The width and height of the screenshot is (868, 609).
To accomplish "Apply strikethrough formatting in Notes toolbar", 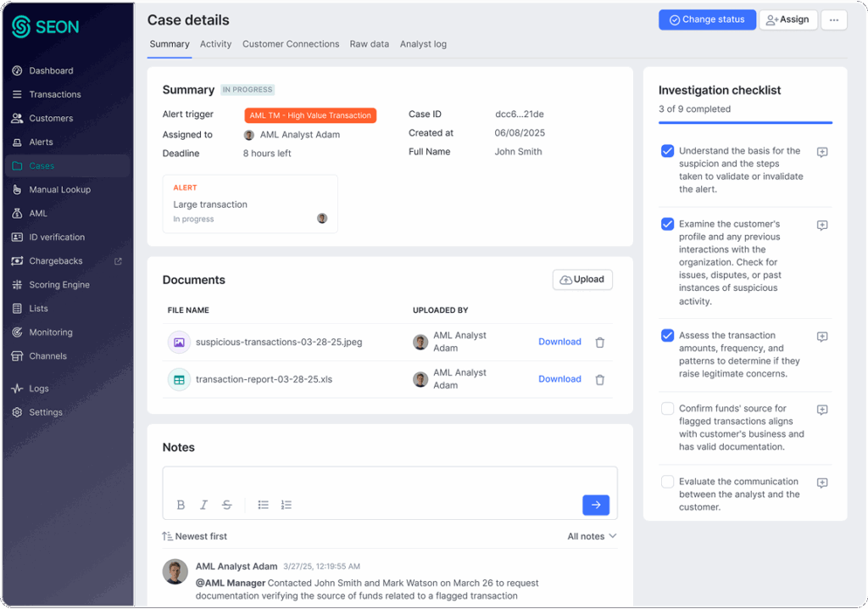I will [x=227, y=505].
